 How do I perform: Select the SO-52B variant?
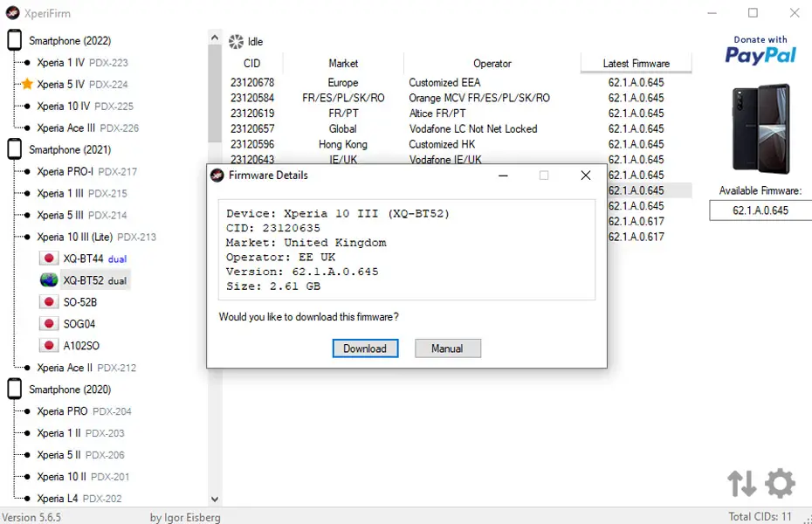80,302
